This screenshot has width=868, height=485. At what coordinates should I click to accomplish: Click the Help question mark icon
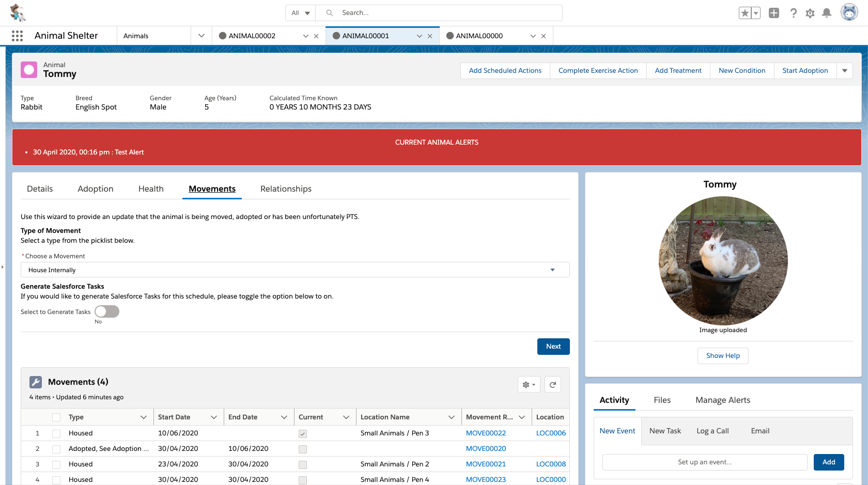[x=793, y=13]
